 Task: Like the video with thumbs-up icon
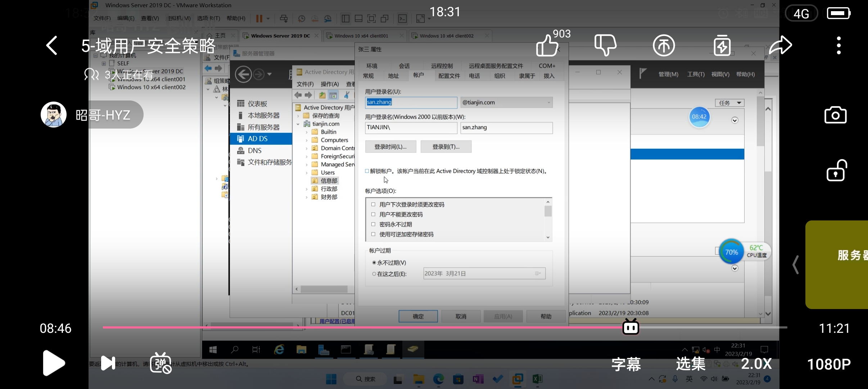coord(547,45)
